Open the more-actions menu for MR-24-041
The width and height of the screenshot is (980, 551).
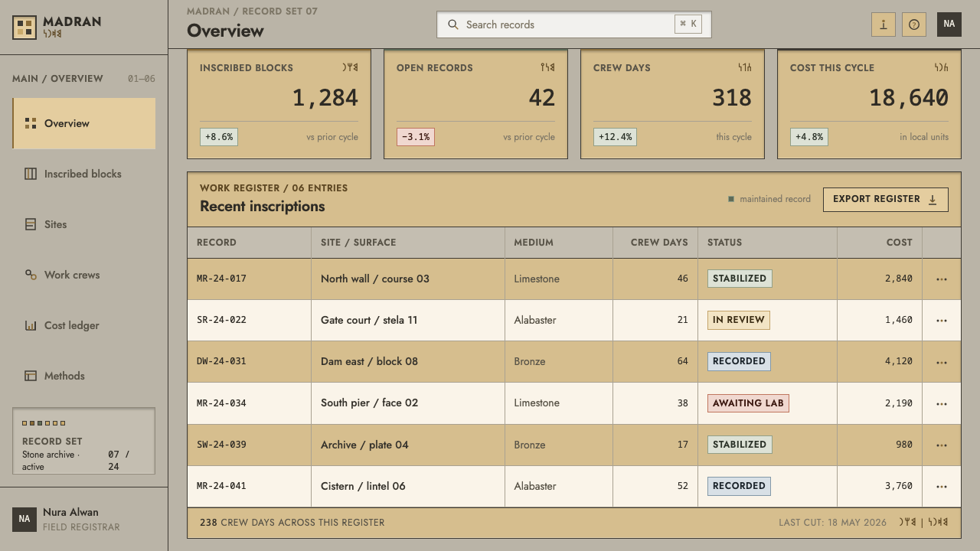point(942,486)
